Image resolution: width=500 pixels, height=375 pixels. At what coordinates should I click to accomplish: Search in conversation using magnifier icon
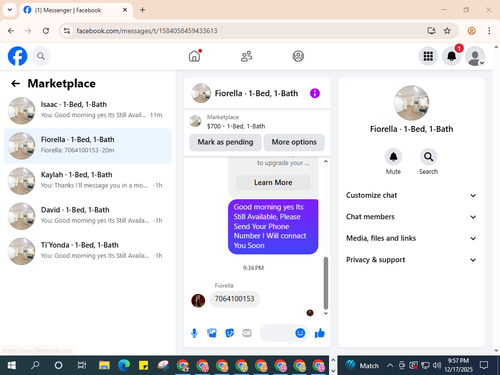click(x=428, y=157)
